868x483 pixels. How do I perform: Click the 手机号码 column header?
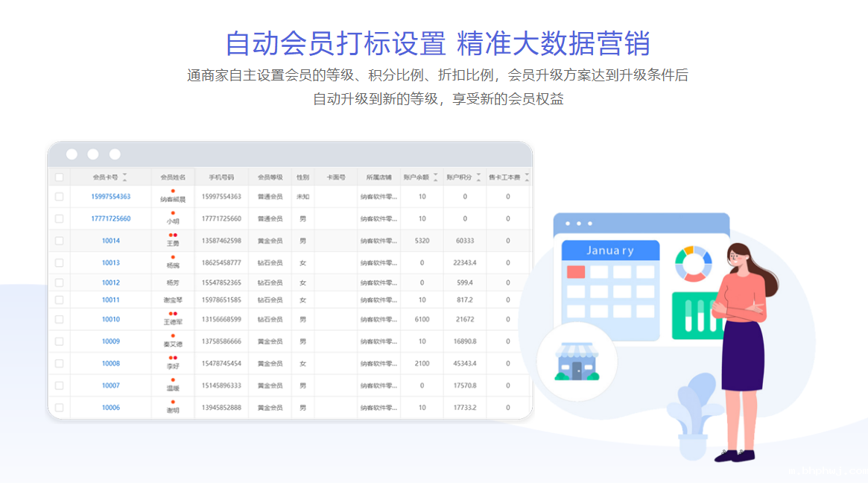(x=221, y=177)
